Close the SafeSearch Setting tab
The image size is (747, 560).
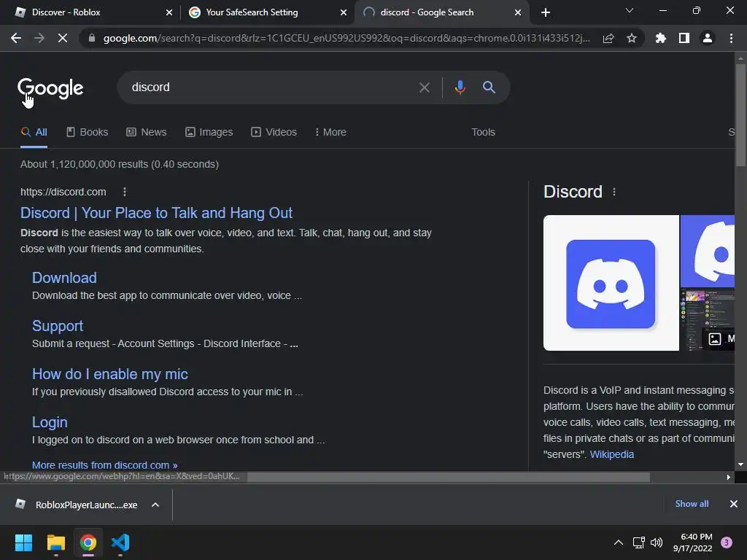pos(344,12)
